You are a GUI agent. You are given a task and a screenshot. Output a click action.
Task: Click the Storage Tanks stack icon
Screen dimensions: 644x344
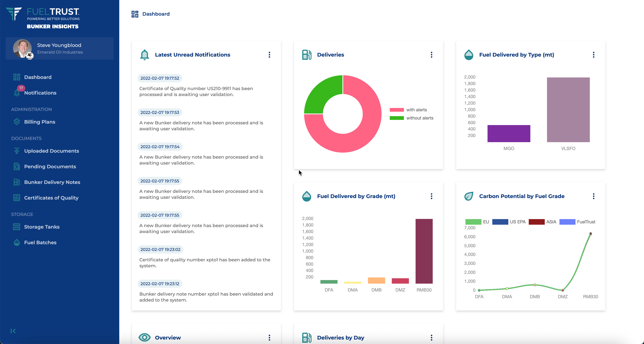(x=17, y=227)
